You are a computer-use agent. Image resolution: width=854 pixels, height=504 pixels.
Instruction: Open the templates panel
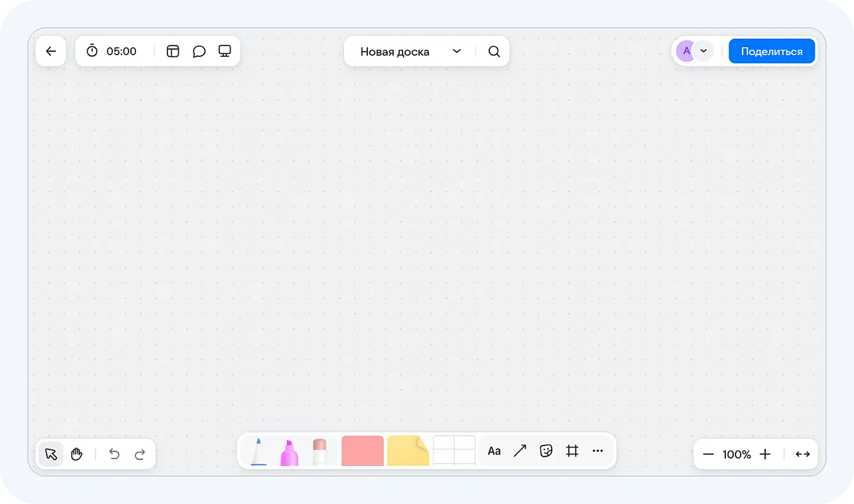173,51
